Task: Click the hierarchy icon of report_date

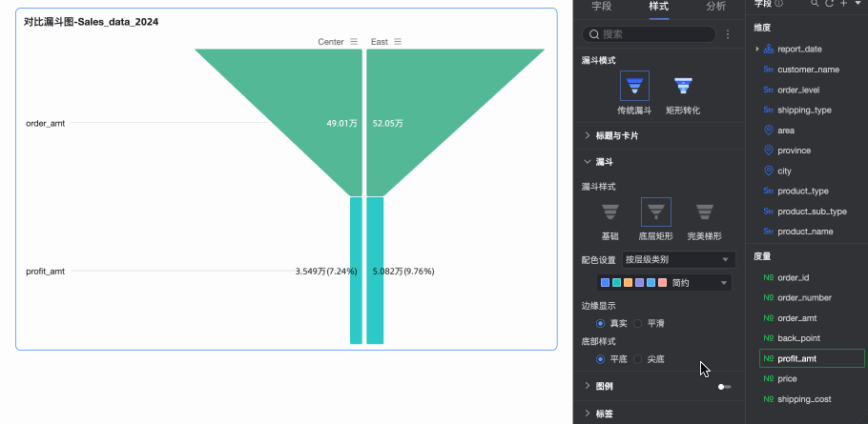Action: (769, 50)
